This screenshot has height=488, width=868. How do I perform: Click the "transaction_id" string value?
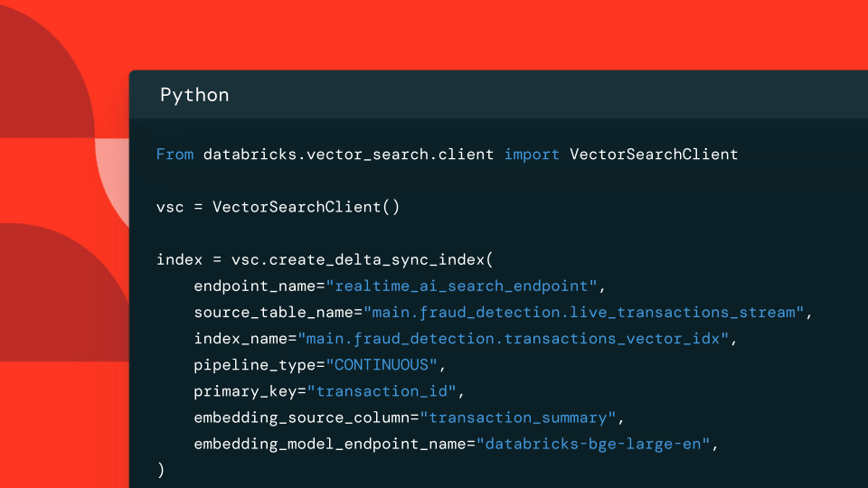click(x=382, y=391)
